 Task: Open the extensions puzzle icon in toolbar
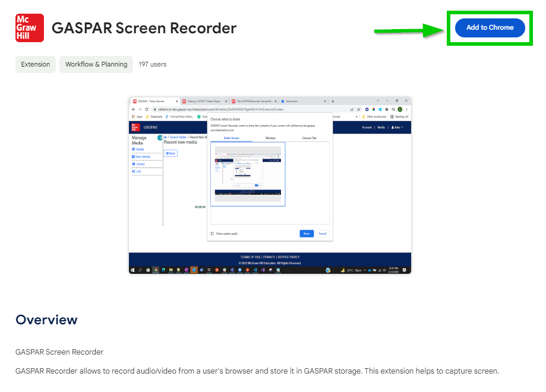[x=387, y=109]
